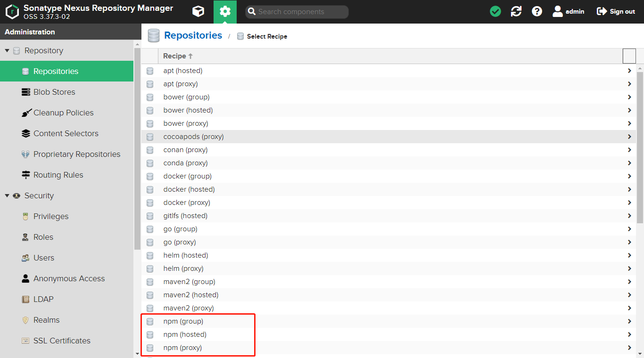Select the npm (hosted) recipe row
Viewport: 644px width, 358px height.
coord(389,334)
